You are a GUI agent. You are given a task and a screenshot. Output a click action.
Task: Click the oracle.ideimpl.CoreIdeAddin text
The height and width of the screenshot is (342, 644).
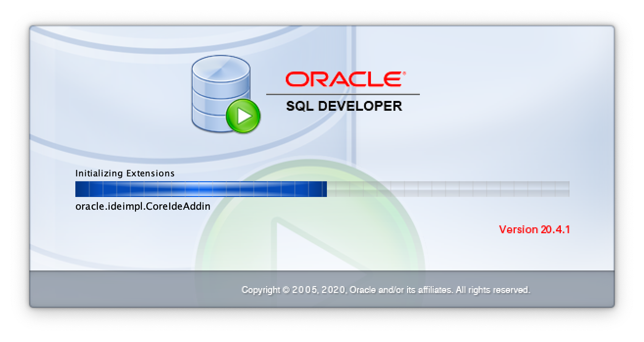pos(143,206)
